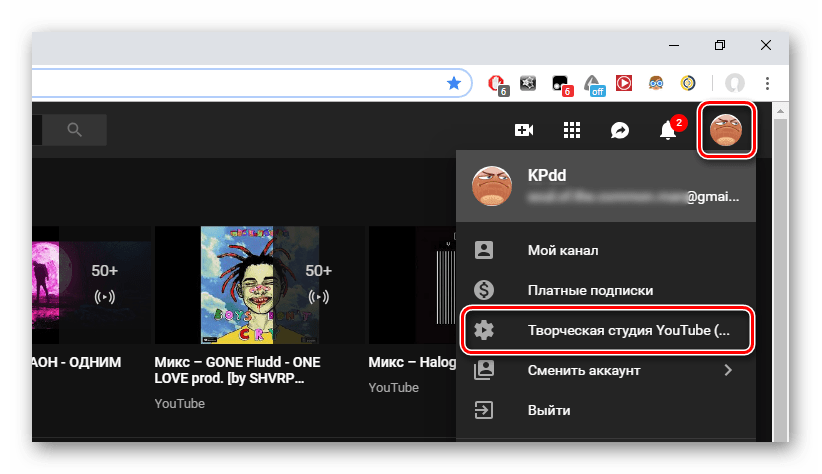Screen dimensions: 822x474
Task: Click the extension showing the off badge
Action: point(594,84)
